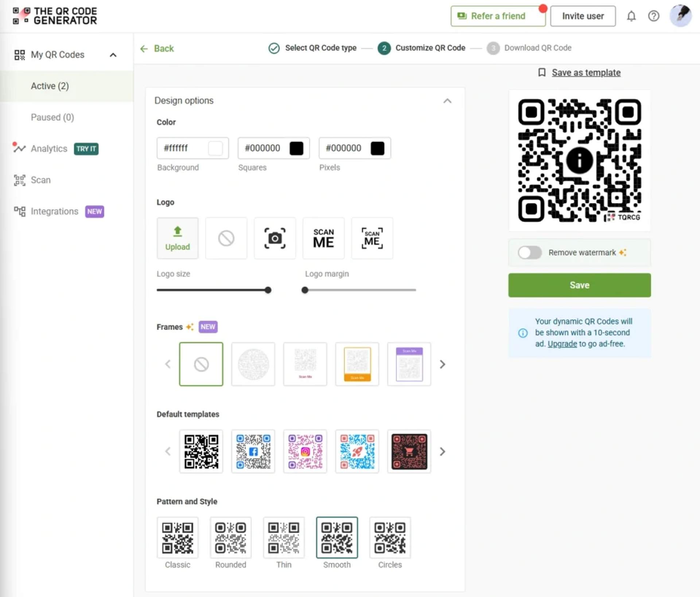Open the help question mark icon

click(x=653, y=16)
